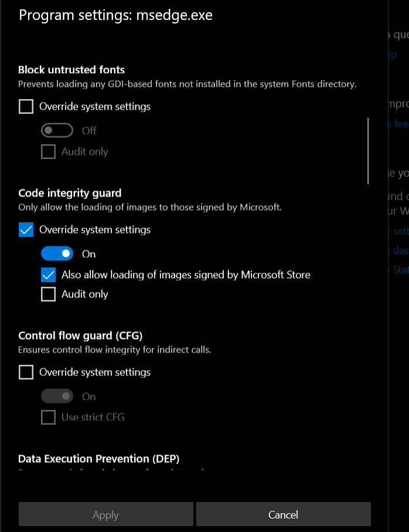Turn off the Code integrity guard switch

[x=57, y=254]
